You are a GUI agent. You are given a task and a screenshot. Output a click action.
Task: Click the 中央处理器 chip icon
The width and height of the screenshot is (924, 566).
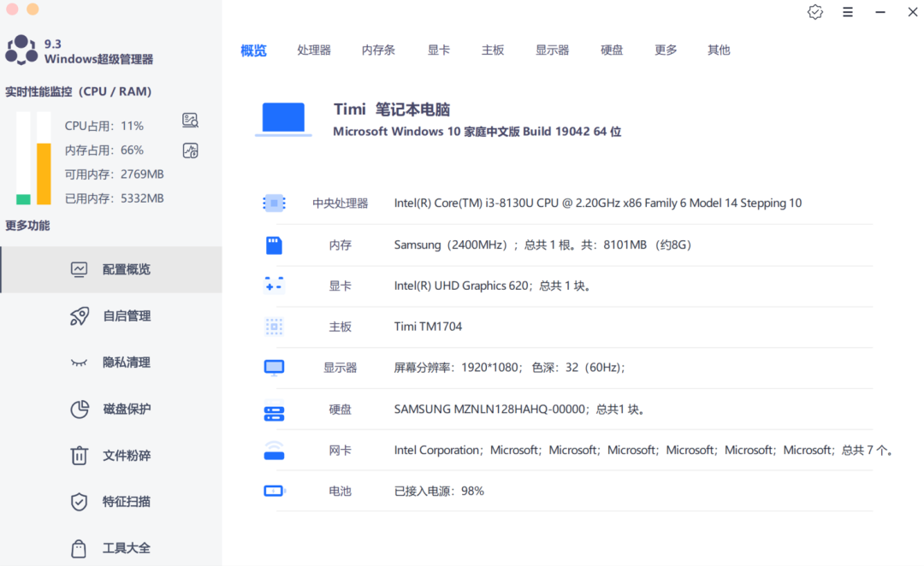click(x=274, y=203)
